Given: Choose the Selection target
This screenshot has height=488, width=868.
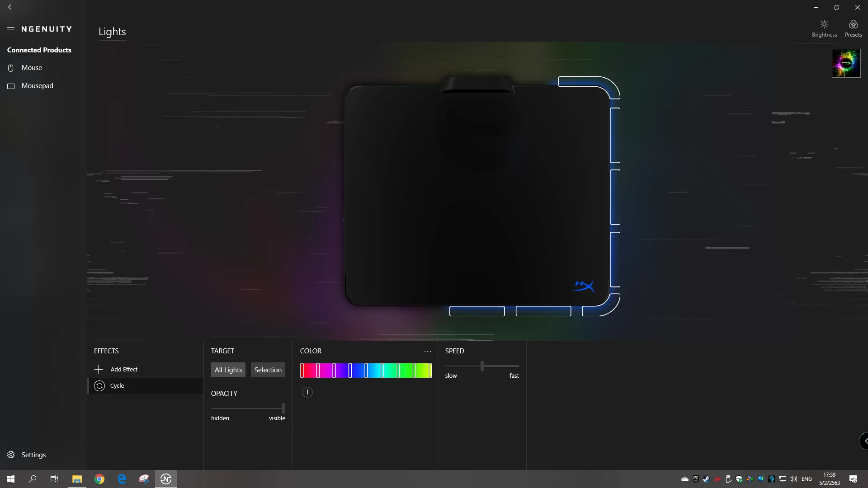Looking at the screenshot, I should [x=268, y=370].
